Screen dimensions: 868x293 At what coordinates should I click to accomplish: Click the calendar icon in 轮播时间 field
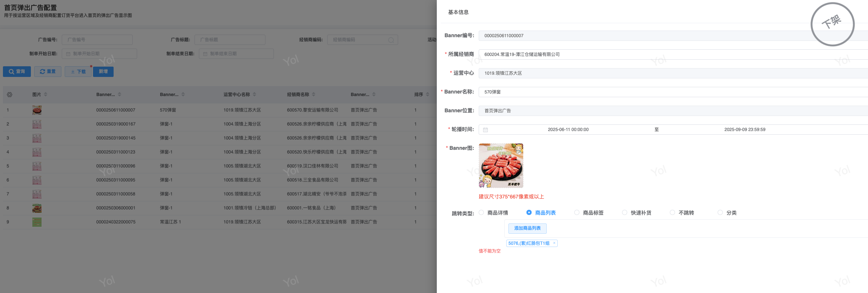[x=485, y=130]
